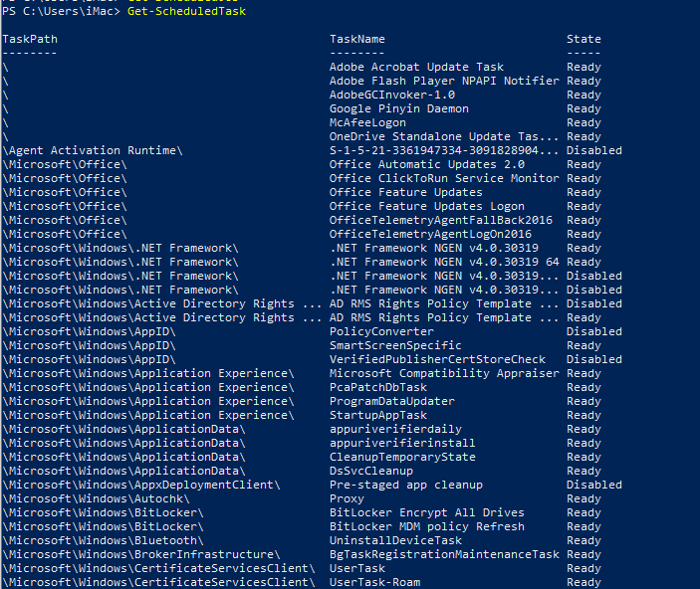Viewport: 700px width, 589px height.
Task: Click the BrokerInfrastructure task path
Action: [141, 554]
